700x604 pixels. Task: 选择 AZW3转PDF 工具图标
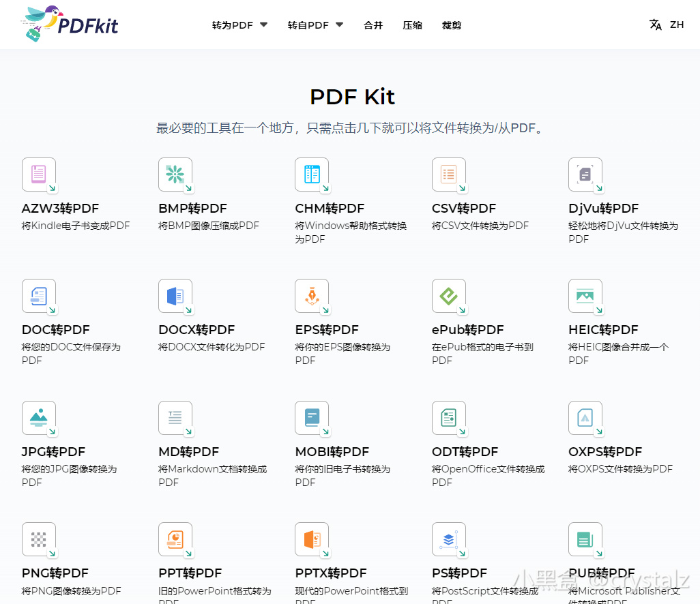pos(39,175)
